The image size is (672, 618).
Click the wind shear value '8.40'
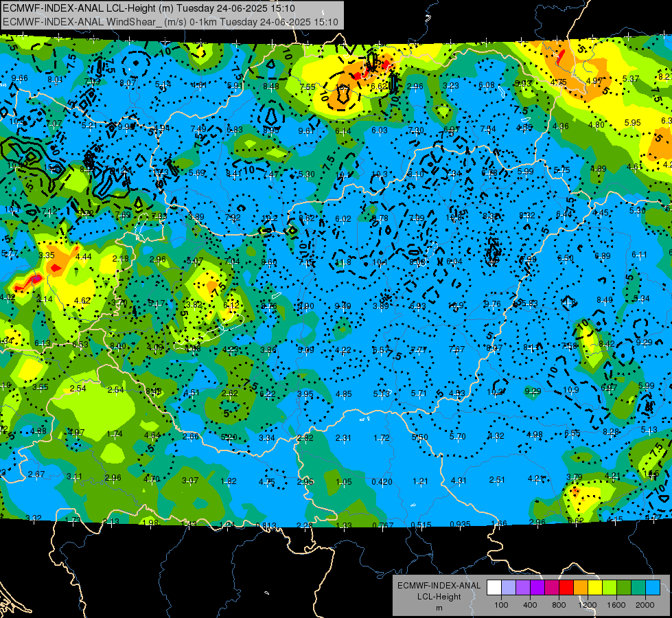(604, 300)
